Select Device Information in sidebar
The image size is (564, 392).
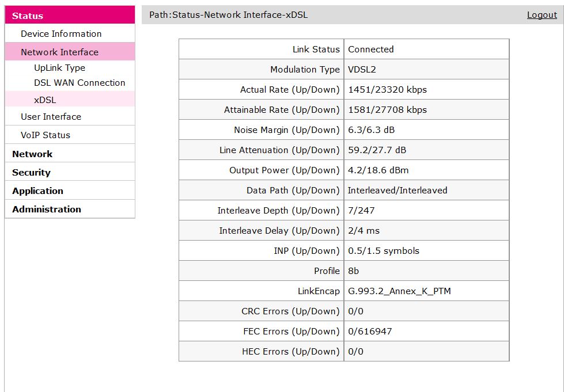(x=61, y=34)
